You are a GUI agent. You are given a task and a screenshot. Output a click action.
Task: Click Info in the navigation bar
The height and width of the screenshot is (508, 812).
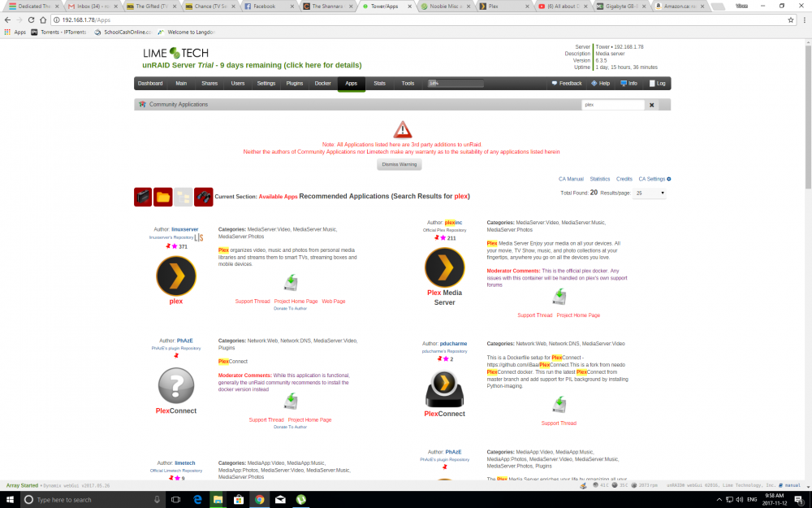(x=629, y=84)
